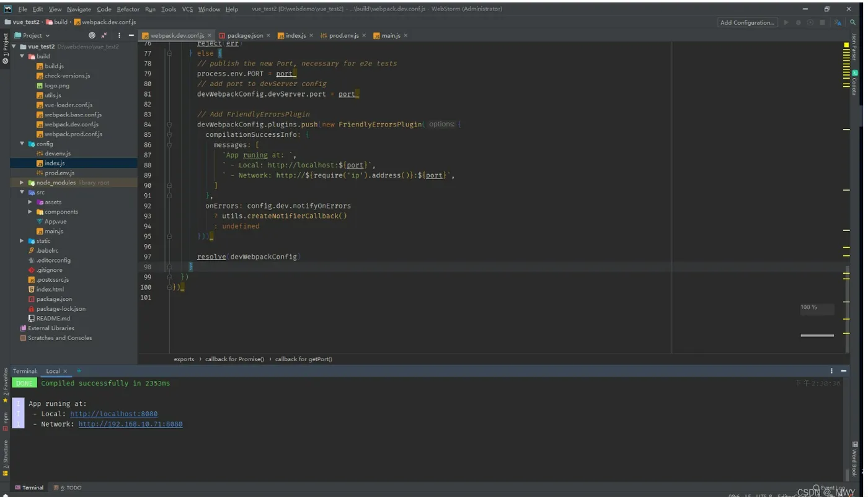
Task: Click the Translate icon in the toolbar
Action: (x=838, y=22)
